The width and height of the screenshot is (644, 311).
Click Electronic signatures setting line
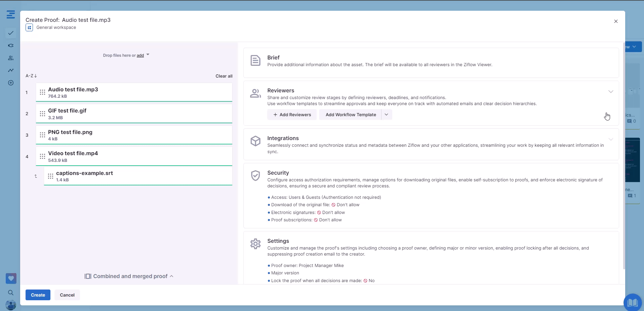[306, 213]
